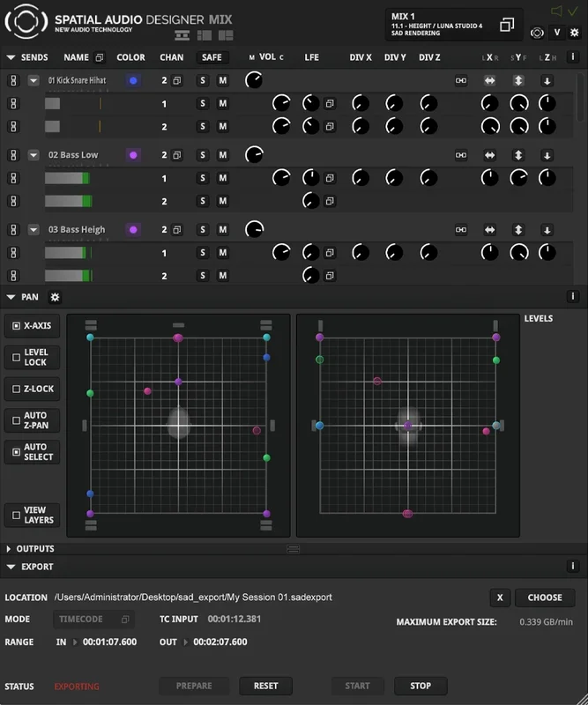This screenshot has height=705, width=588.
Task: Show info for the EXPORT section
Action: [573, 566]
